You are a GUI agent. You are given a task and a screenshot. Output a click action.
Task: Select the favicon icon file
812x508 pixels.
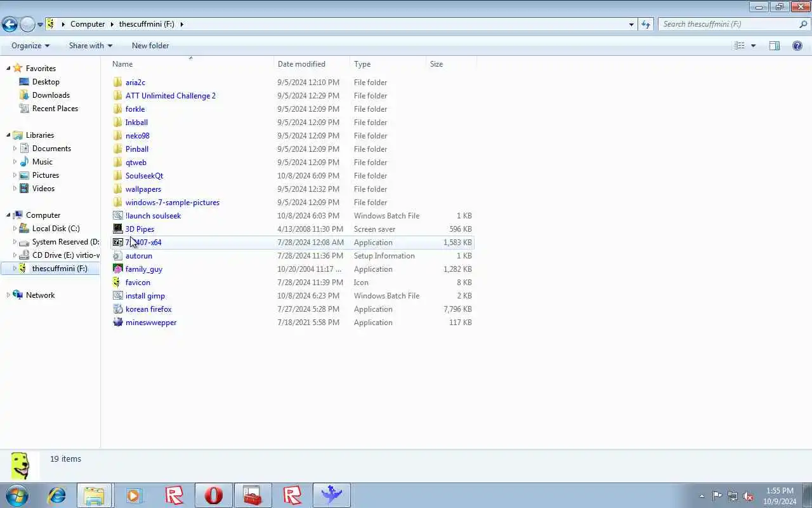tap(117, 283)
